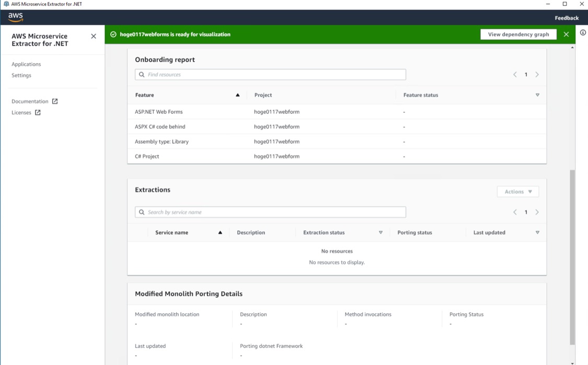Select Settings in the sidebar
The height and width of the screenshot is (365, 588).
(21, 75)
